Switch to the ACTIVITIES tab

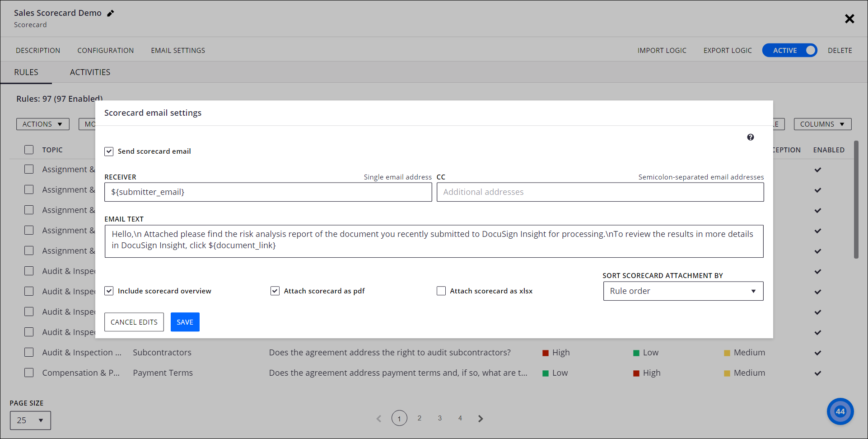coord(90,72)
